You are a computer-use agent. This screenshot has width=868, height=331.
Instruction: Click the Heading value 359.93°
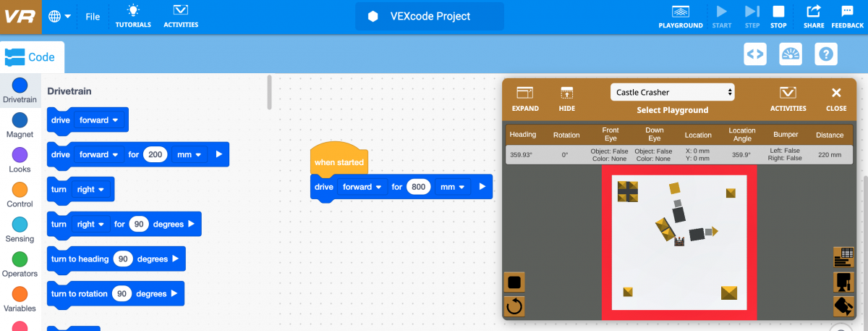pos(522,155)
